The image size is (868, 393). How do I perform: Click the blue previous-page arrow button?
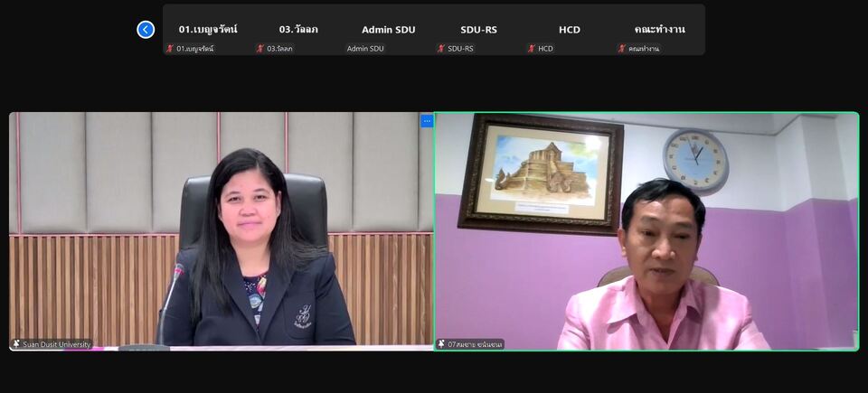point(146,30)
